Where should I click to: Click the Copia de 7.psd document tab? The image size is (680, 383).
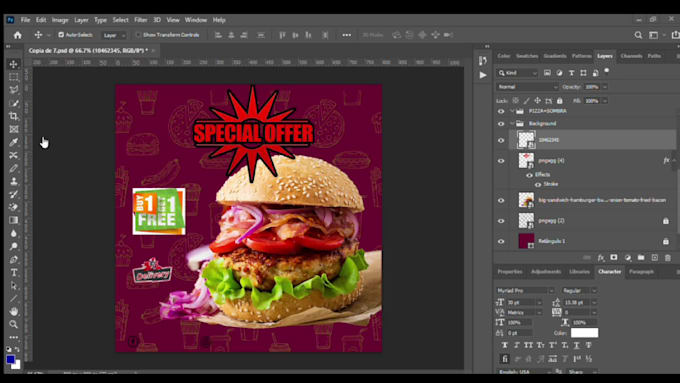coord(88,51)
